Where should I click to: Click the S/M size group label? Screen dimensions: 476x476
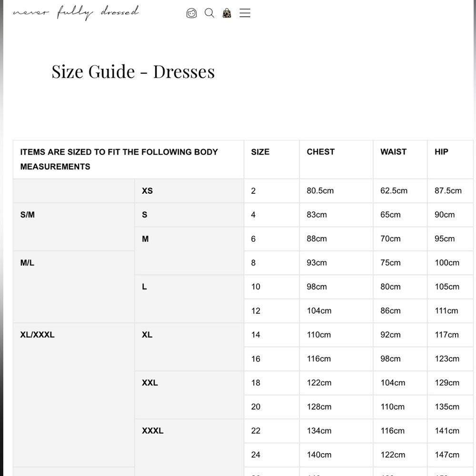pos(27,215)
